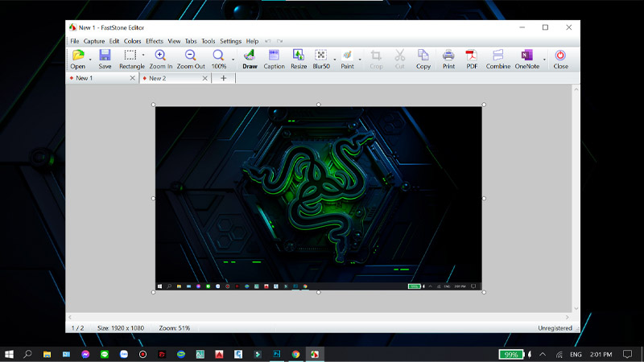Image resolution: width=644 pixels, height=362 pixels.
Task: Open the Effects menu
Action: (155, 41)
